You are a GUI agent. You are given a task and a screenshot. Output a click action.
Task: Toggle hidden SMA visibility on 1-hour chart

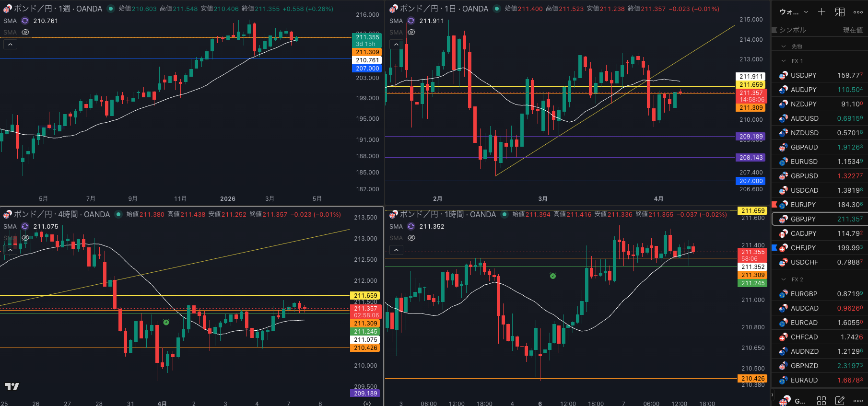click(x=411, y=238)
